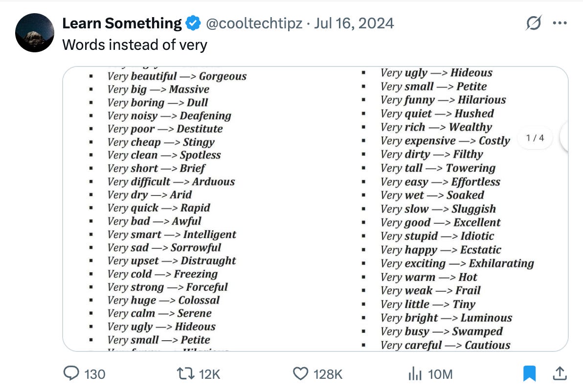
Task: Click the 1 / 4 image counter badge
Action: pos(535,138)
